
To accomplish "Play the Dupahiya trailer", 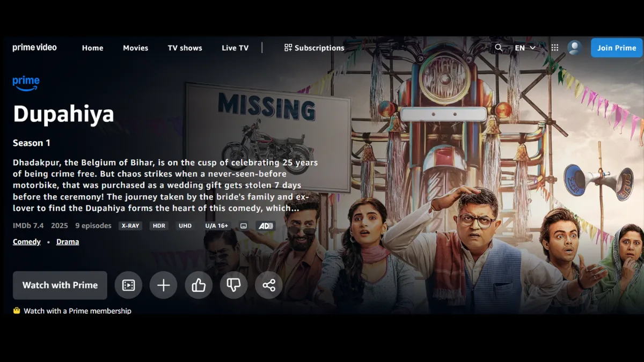I will pos(128,285).
